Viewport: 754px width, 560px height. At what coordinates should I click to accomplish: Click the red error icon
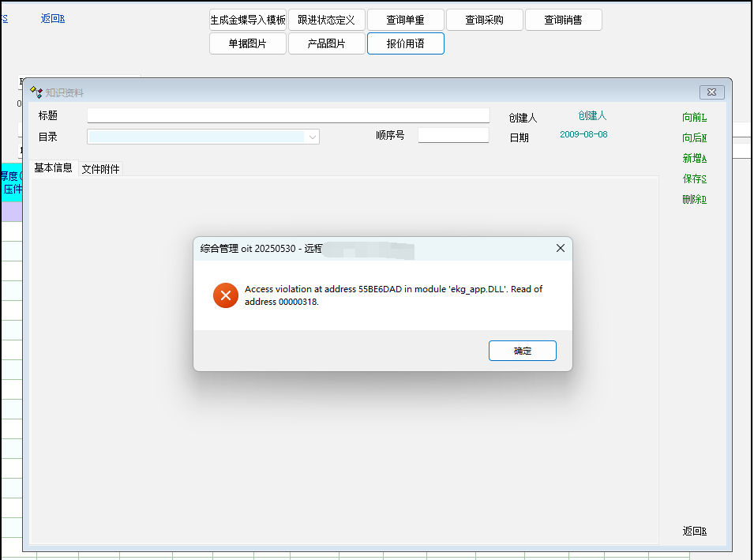(225, 295)
